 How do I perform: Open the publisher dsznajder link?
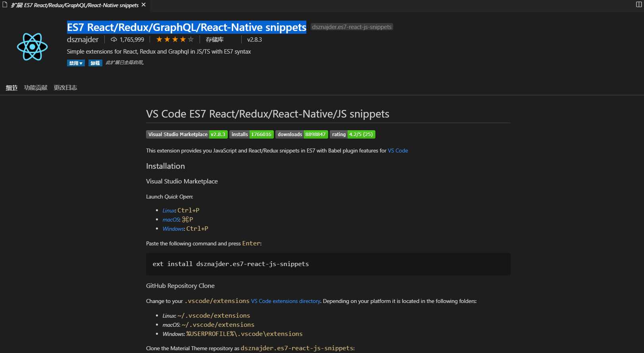coord(83,39)
